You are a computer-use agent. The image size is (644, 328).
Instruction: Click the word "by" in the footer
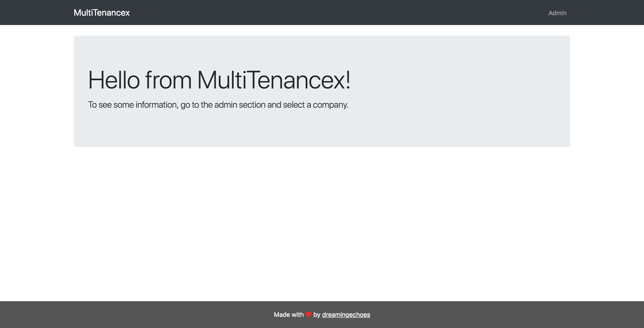(x=317, y=315)
